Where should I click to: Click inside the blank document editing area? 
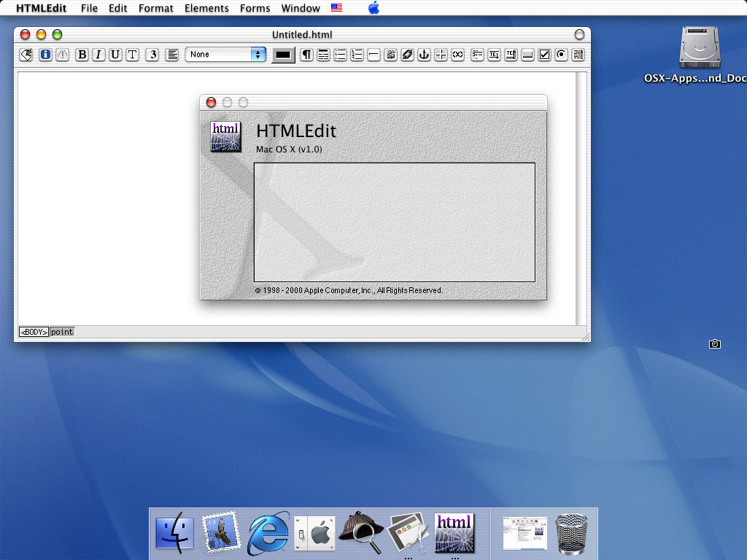coord(107,200)
